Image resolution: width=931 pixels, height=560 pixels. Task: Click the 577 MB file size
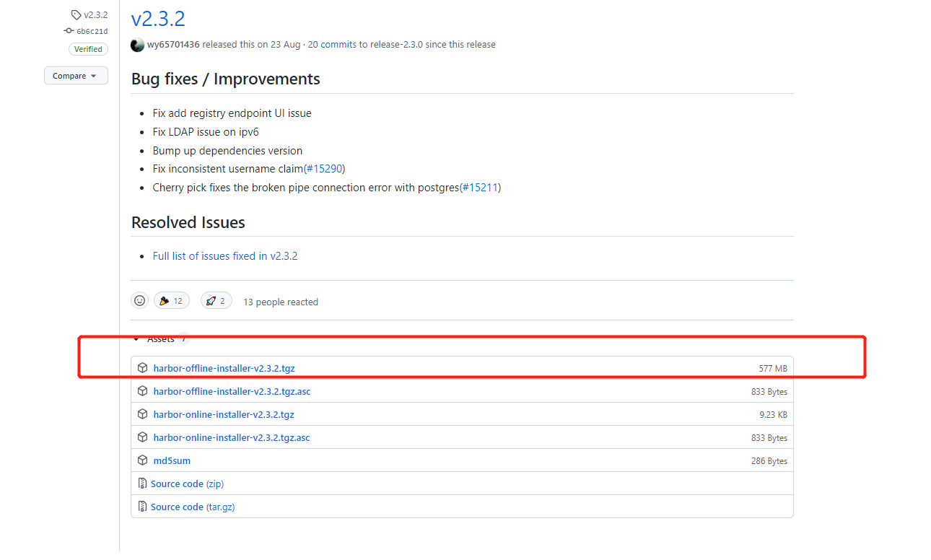coord(773,369)
